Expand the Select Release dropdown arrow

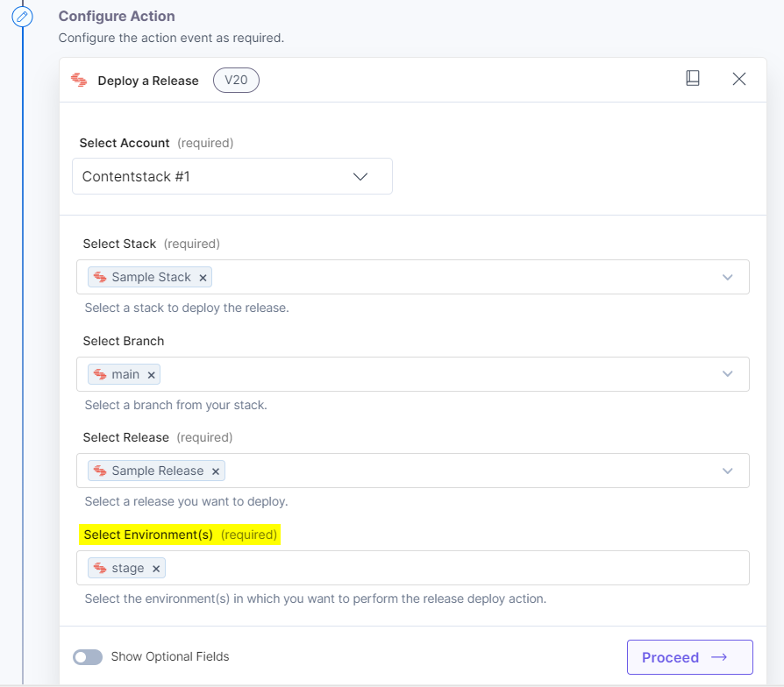tap(727, 471)
